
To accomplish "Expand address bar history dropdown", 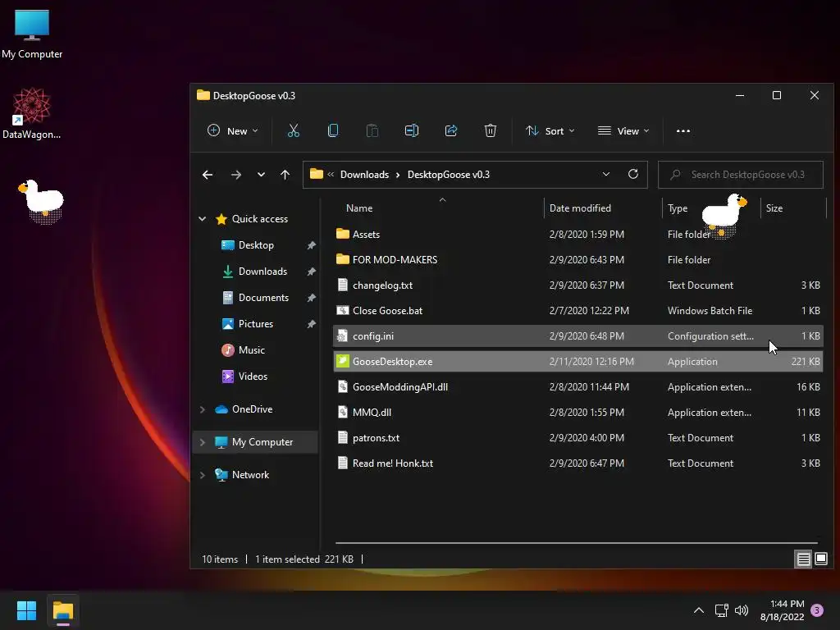I will click(606, 174).
